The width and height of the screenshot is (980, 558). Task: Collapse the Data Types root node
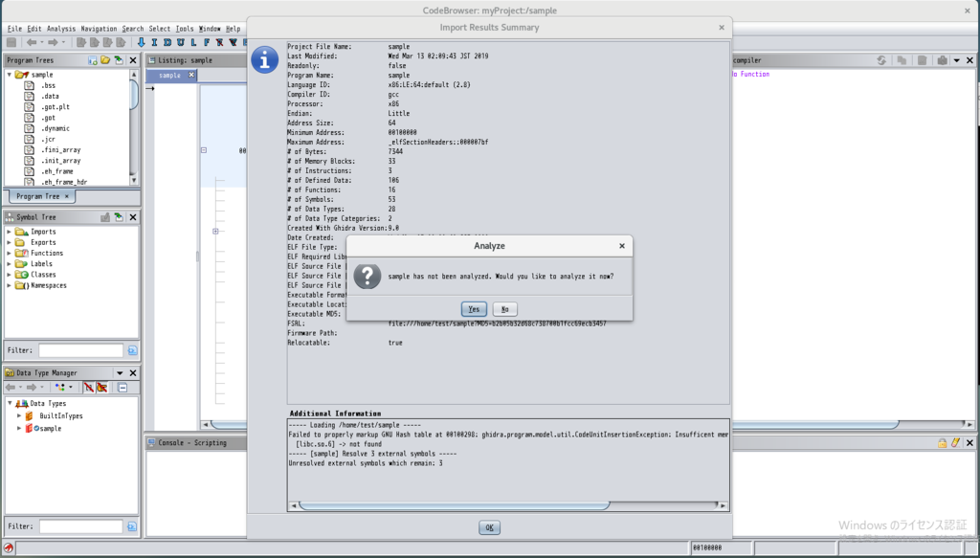click(10, 404)
